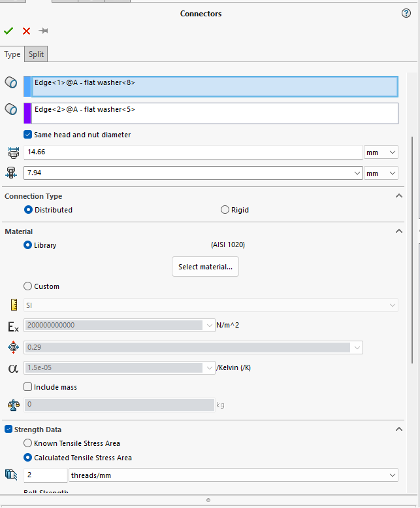This screenshot has height=508, width=420.
Task: Open shank diameter mm units dropdown
Action: (381, 173)
